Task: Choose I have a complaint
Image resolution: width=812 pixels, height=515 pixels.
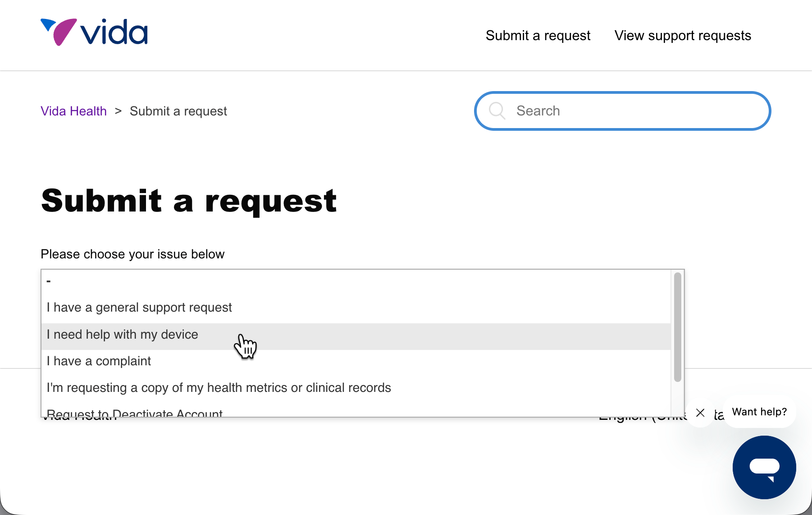Action: click(x=356, y=361)
